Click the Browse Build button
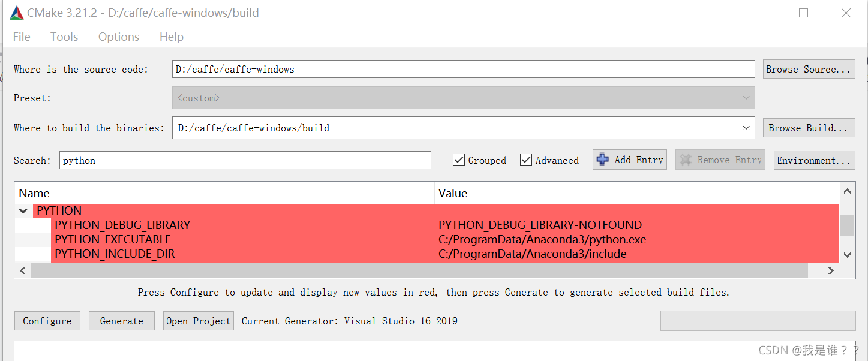The image size is (868, 361). (x=809, y=128)
